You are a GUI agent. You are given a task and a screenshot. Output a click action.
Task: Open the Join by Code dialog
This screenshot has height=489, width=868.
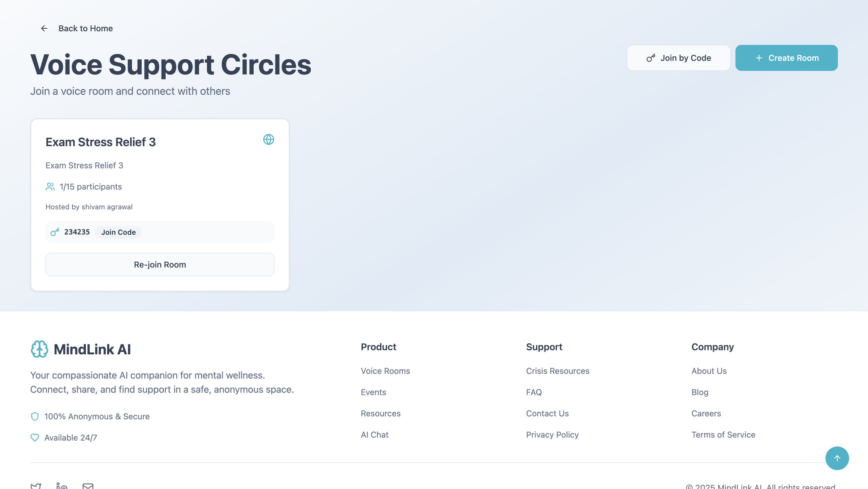678,58
